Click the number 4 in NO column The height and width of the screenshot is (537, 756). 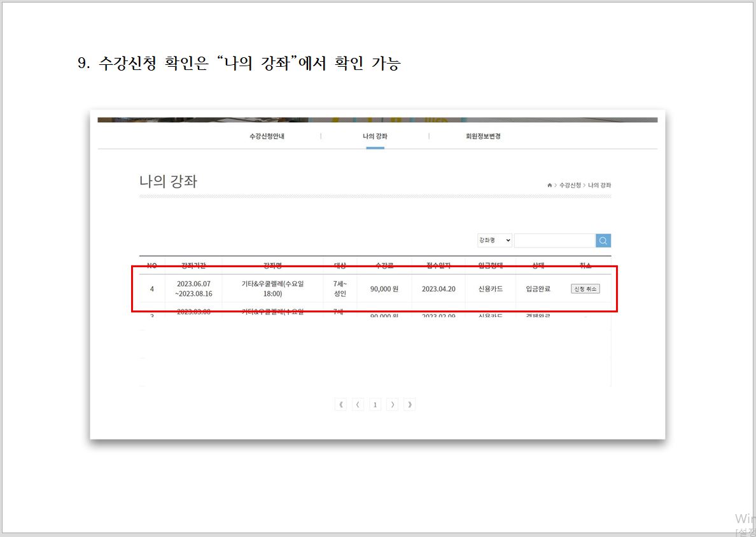coord(152,289)
